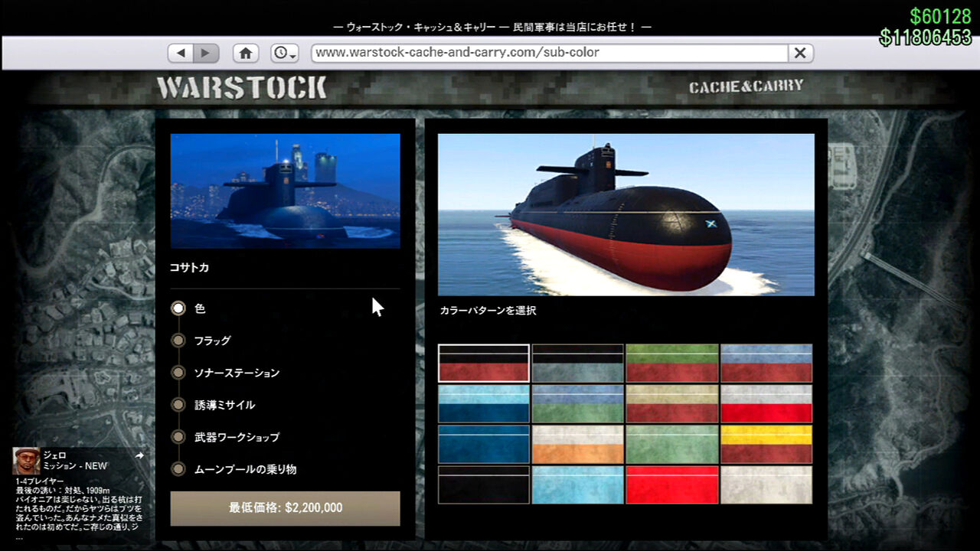This screenshot has height=551, width=980.
Task: Click the browser forward arrow button
Action: click(206, 53)
